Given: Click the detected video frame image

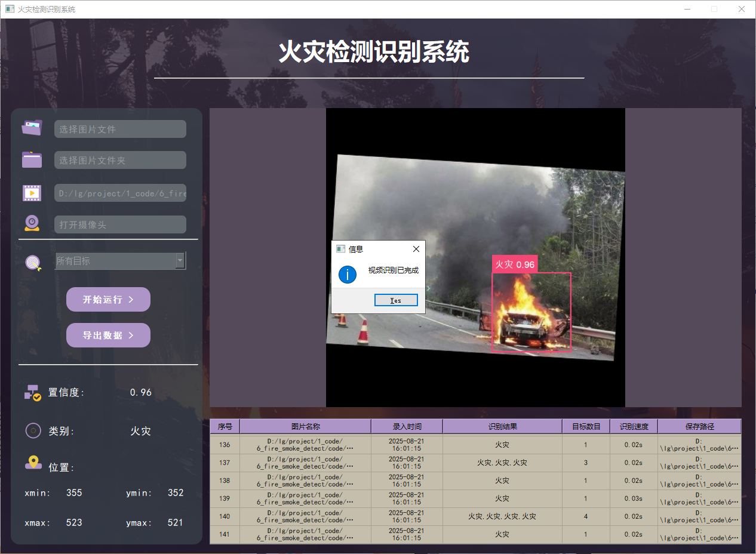Looking at the screenshot, I should [x=475, y=257].
